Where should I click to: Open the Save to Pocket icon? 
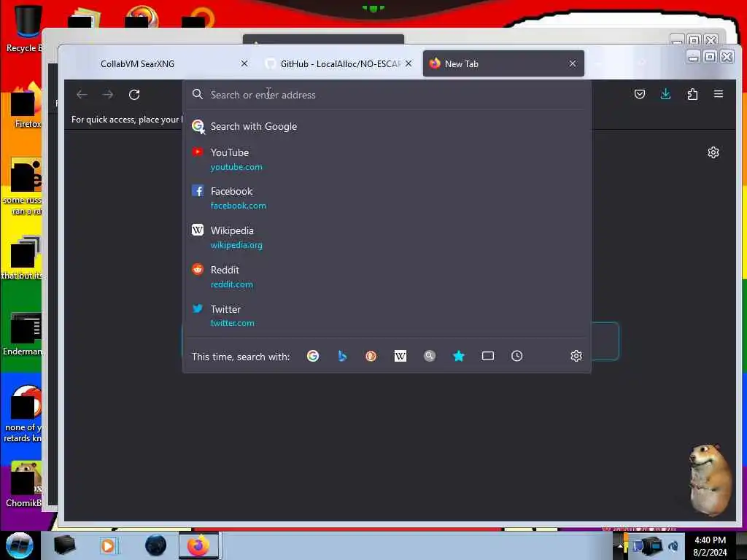[x=640, y=94]
